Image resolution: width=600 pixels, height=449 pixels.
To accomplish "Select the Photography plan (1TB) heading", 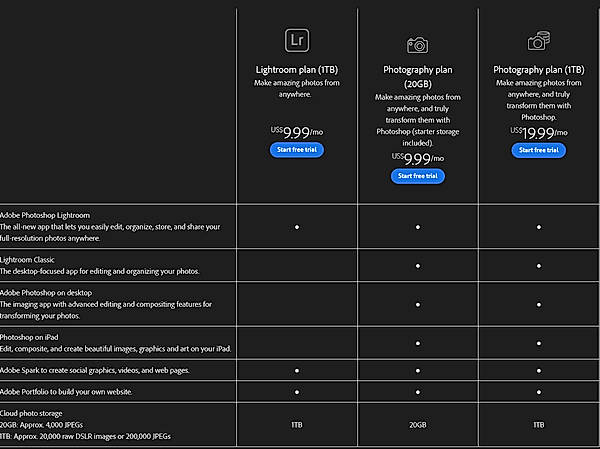I will [x=538, y=70].
